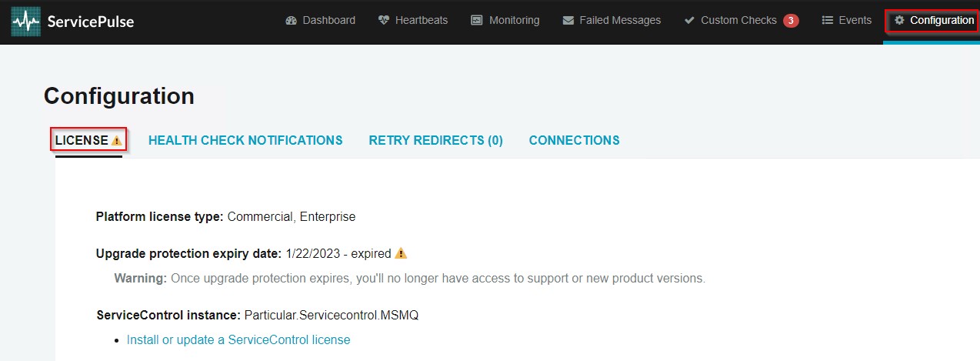Open Install or update a ServiceControl license link
980x361 pixels.
pos(238,339)
